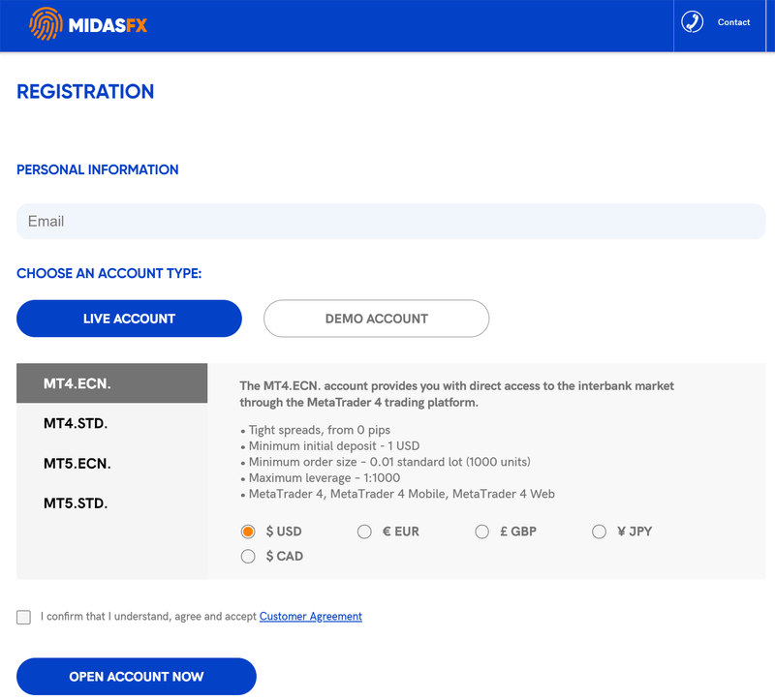The height and width of the screenshot is (700, 775).
Task: Open the Customer Agreement link
Action: click(x=311, y=617)
